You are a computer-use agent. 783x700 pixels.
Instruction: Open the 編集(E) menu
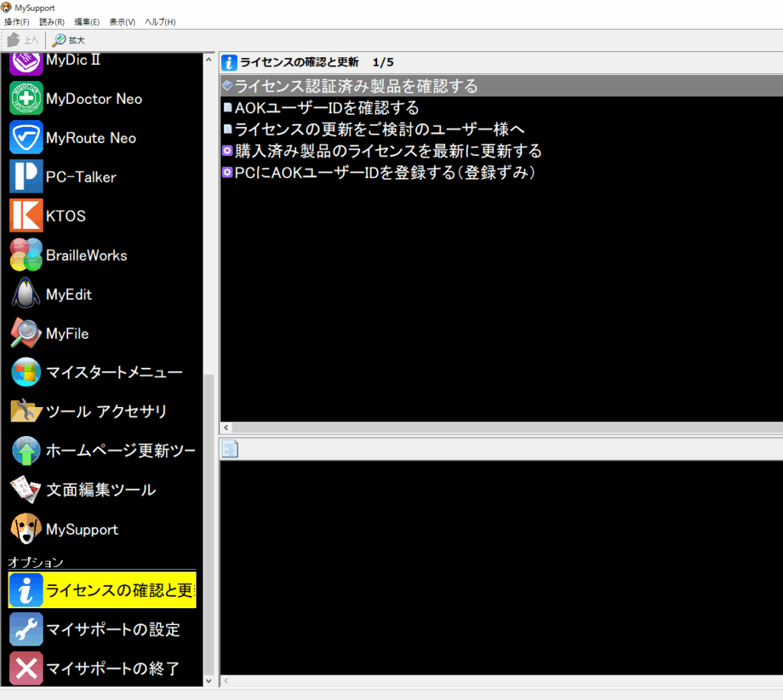(x=87, y=22)
